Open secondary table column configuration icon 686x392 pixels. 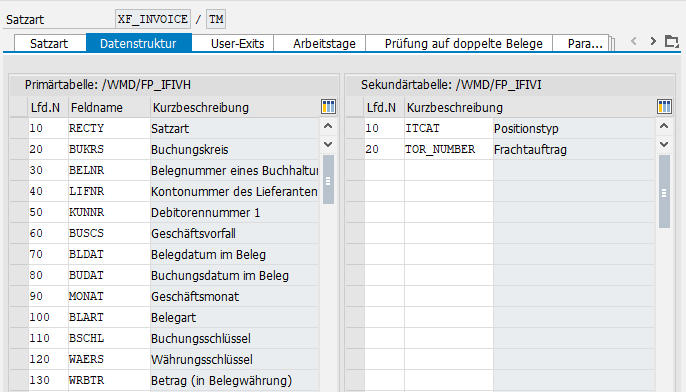pyautogui.click(x=664, y=106)
